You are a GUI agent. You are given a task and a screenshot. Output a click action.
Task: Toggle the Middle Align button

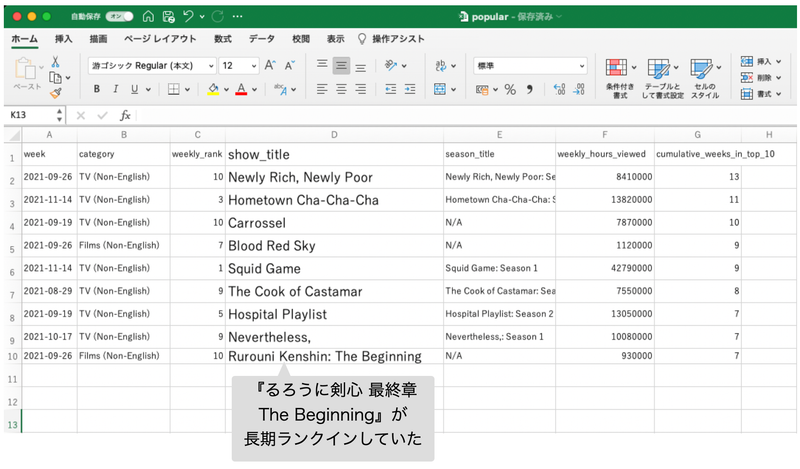[341, 65]
